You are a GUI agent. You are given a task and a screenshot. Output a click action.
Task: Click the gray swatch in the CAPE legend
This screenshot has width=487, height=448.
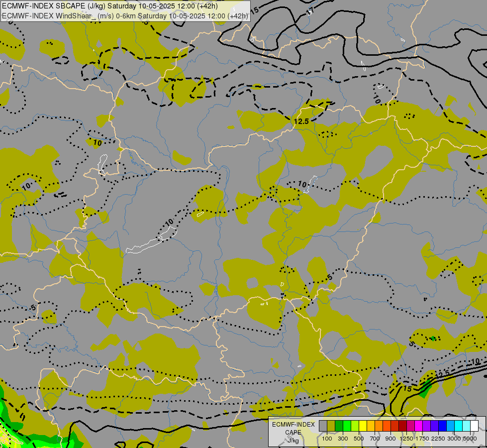coord(323,426)
